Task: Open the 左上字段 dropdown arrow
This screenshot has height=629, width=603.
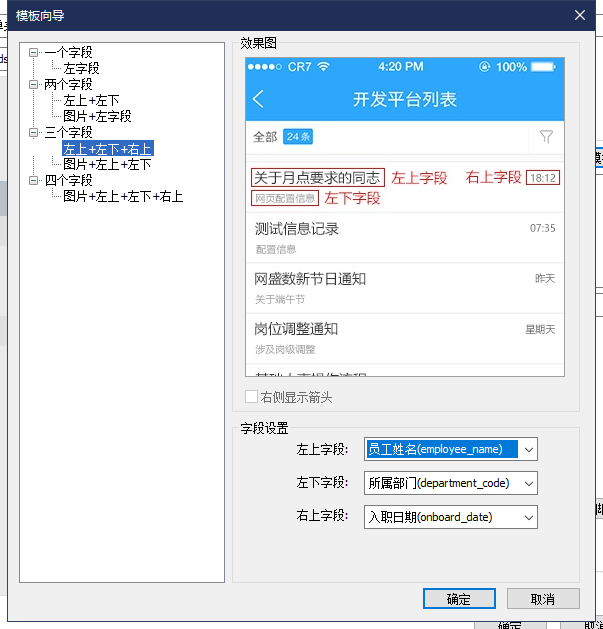Action: coord(528,449)
